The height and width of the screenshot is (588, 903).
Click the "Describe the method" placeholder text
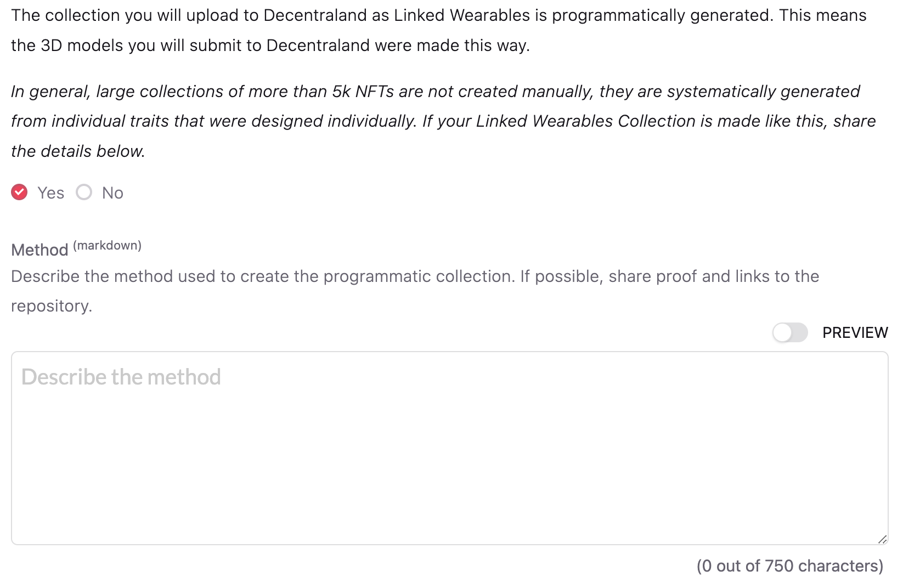[121, 377]
